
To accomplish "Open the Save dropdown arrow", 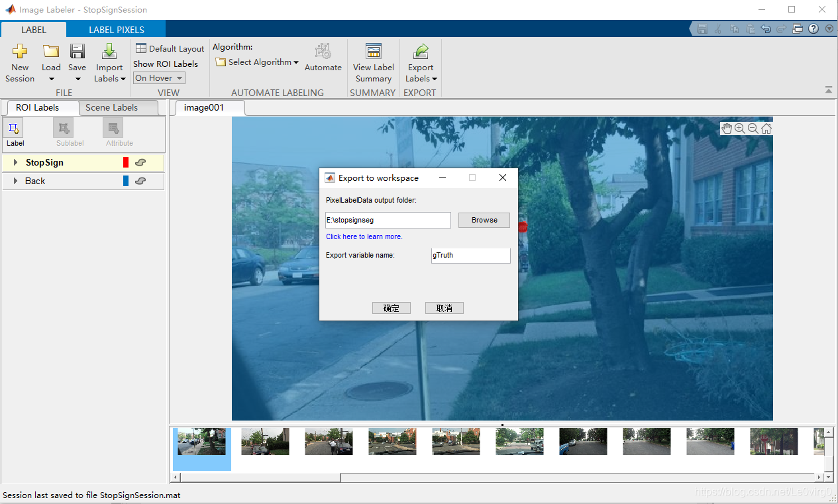I will coord(78,79).
